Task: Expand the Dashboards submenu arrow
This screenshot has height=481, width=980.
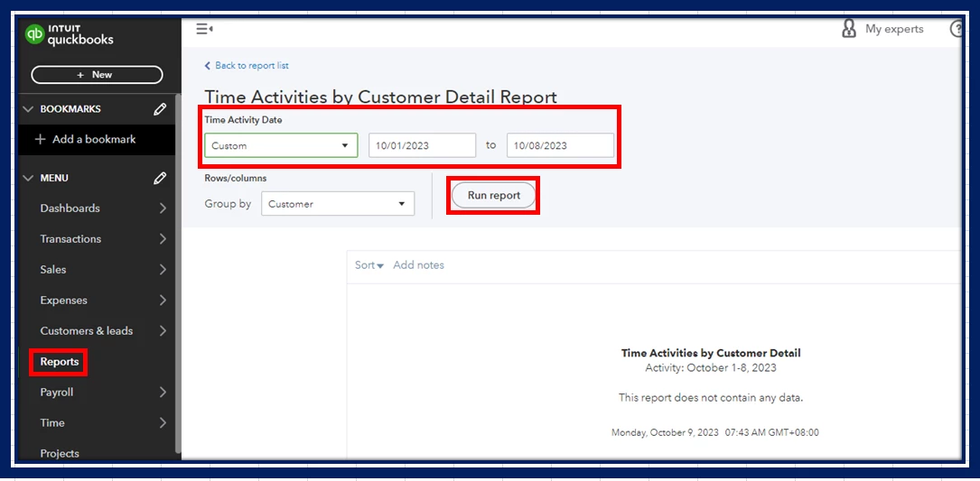Action: point(163,208)
